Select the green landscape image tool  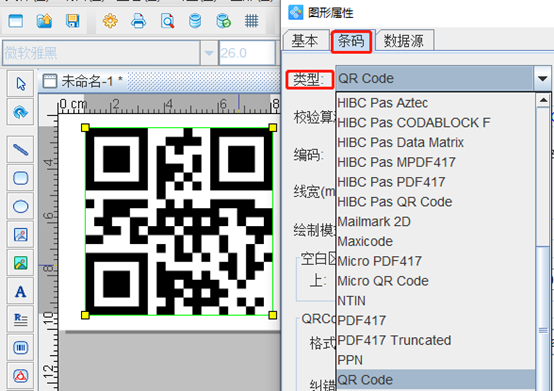20,263
